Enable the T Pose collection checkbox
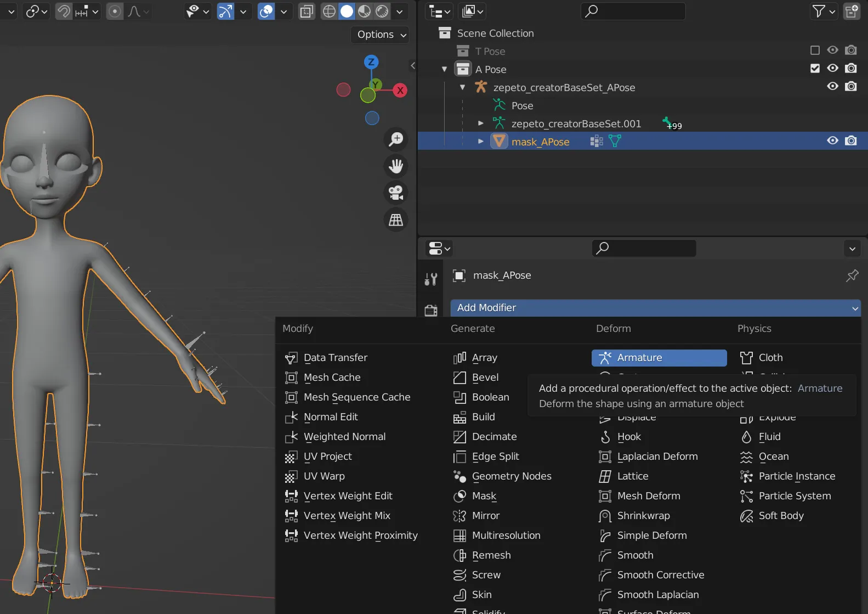The width and height of the screenshot is (868, 614). (815, 50)
